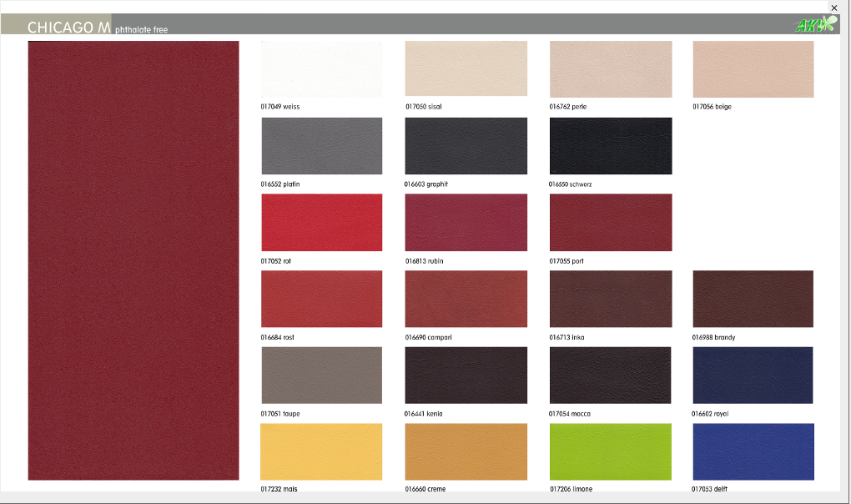This screenshot has height=504, width=851.
Task: Choose the 016602 royal blue swatch
Action: click(x=753, y=375)
